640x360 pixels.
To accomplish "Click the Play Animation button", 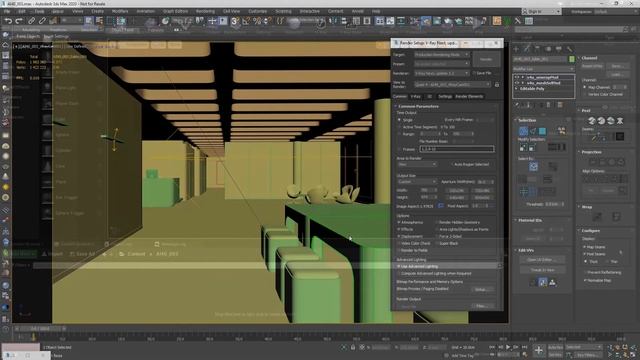I will click(x=508, y=347).
